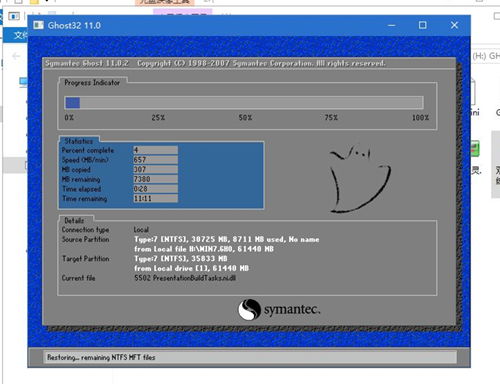
Task: Click the status bar text Restoring remaining NTFS MFT files
Action: click(101, 357)
